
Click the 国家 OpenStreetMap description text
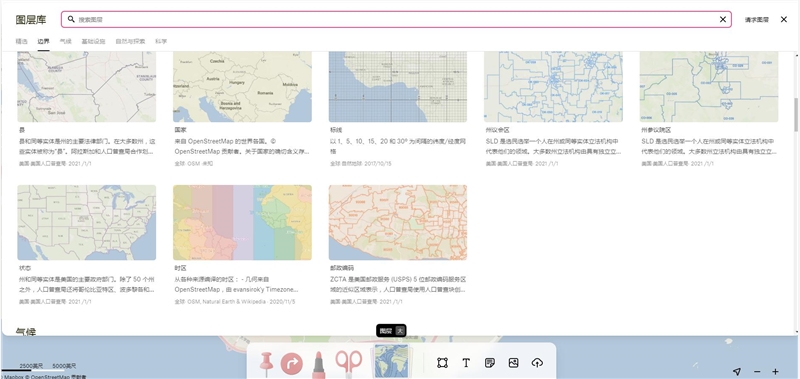[x=242, y=146]
